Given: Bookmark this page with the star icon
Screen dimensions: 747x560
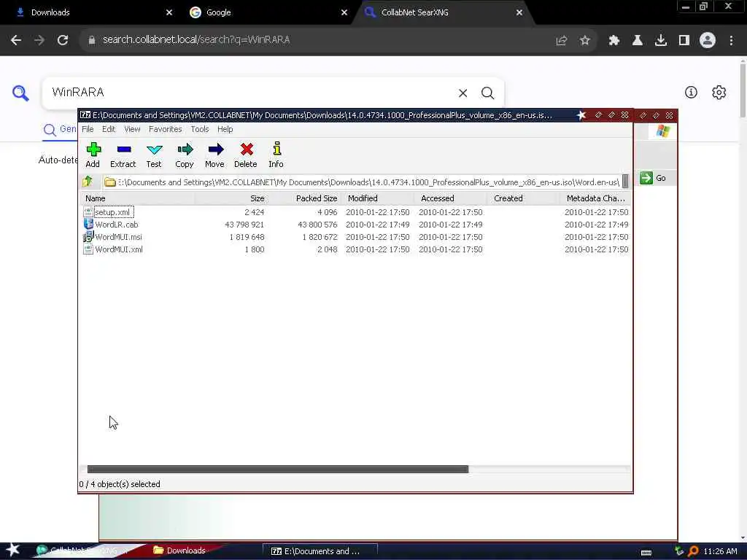Looking at the screenshot, I should [x=584, y=41].
